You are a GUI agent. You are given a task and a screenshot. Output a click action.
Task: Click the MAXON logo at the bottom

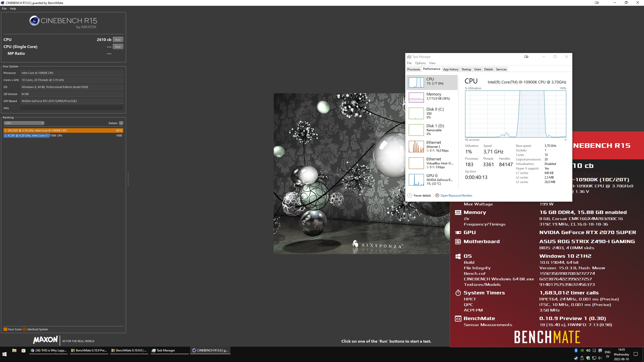click(46, 340)
